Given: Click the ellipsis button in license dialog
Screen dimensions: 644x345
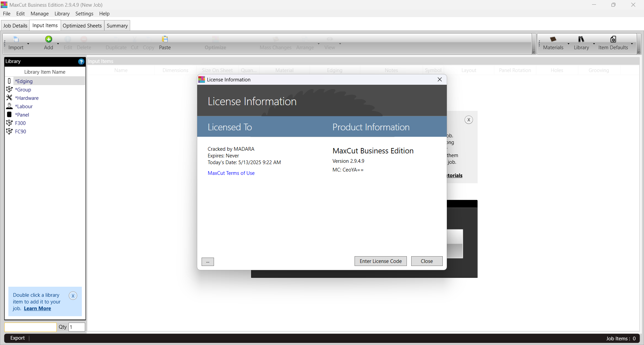Looking at the screenshot, I should coord(208,262).
